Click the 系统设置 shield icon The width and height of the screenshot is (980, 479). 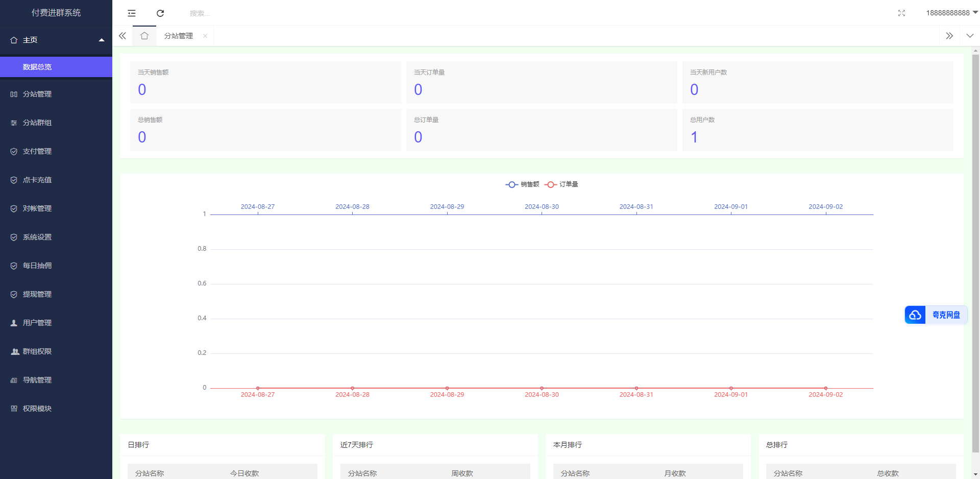[x=14, y=237]
